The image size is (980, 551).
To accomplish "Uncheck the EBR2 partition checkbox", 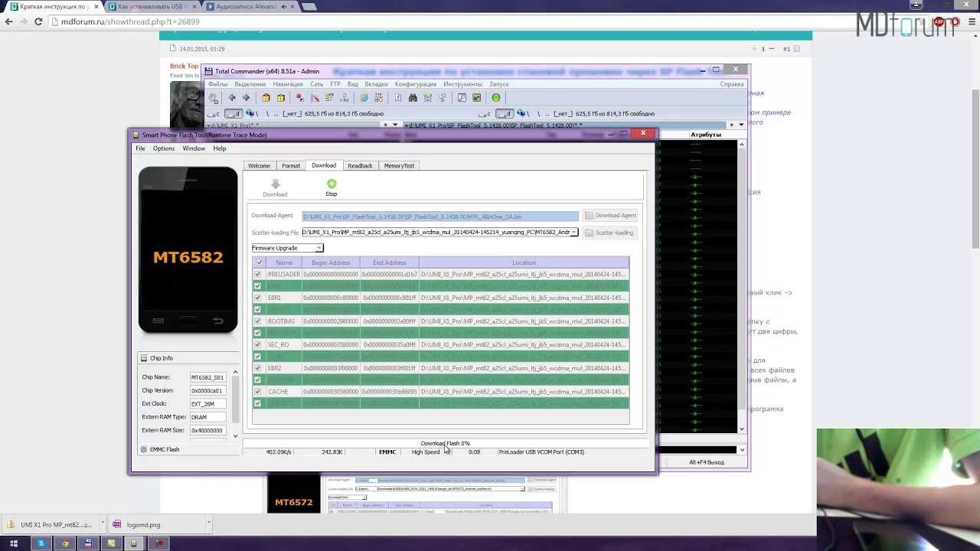I will tap(257, 368).
